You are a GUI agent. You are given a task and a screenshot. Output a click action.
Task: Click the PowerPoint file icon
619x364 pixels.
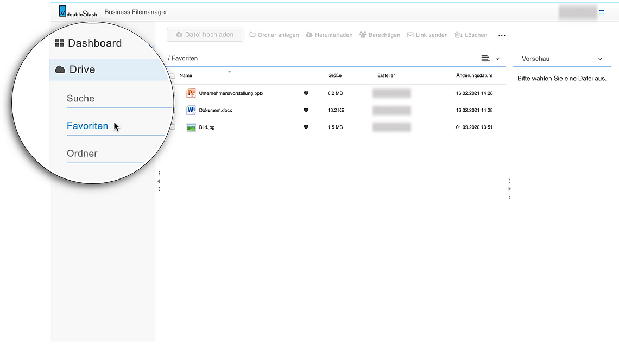[x=191, y=93]
